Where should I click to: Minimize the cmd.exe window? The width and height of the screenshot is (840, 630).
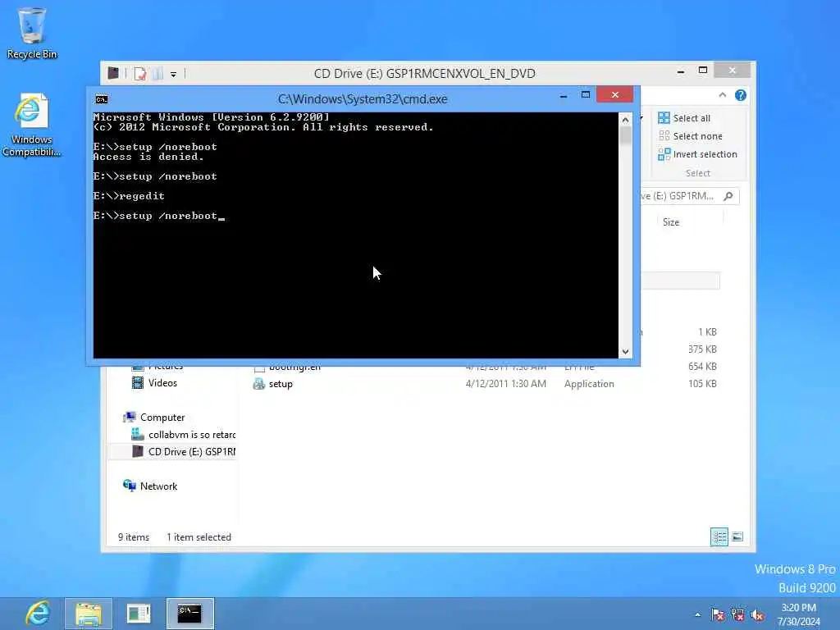564,97
